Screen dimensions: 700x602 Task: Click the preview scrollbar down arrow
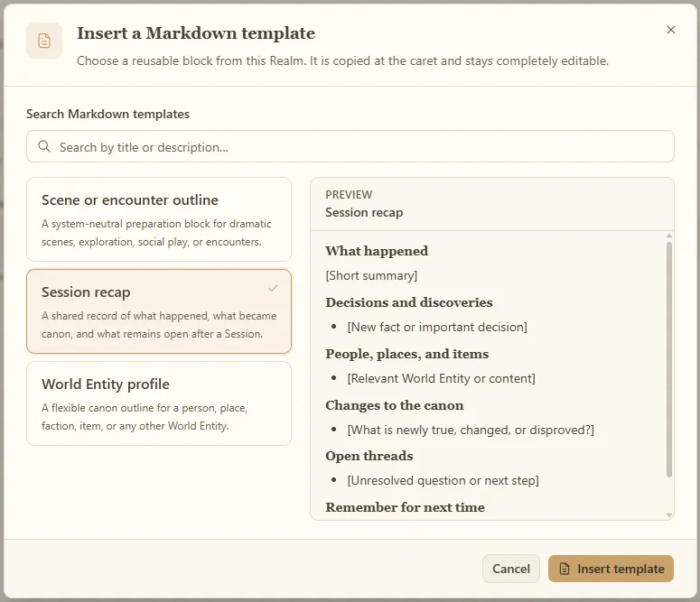pyautogui.click(x=668, y=515)
